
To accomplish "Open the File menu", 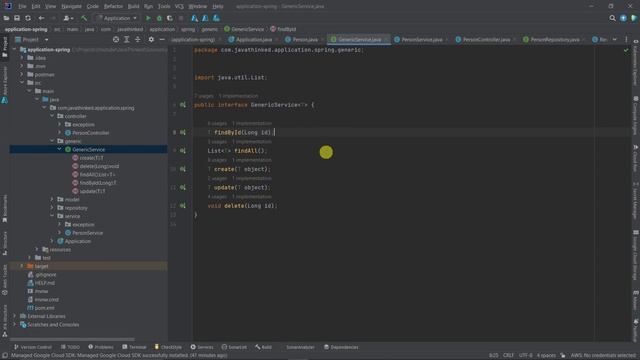I will [x=22, y=6].
